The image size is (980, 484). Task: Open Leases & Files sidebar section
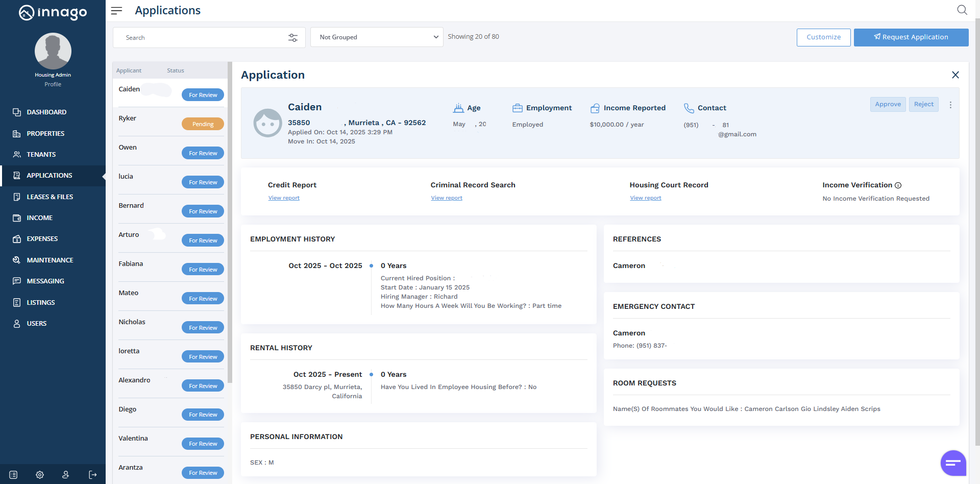pos(50,197)
